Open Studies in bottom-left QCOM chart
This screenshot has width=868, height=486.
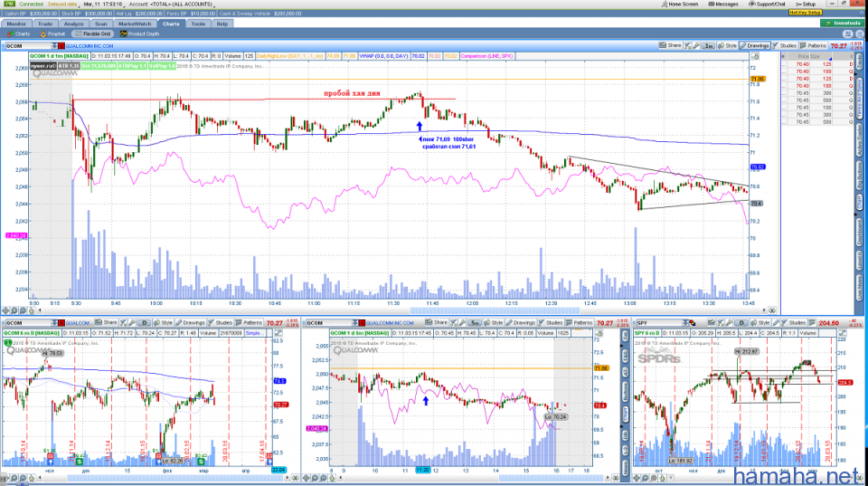click(220, 322)
